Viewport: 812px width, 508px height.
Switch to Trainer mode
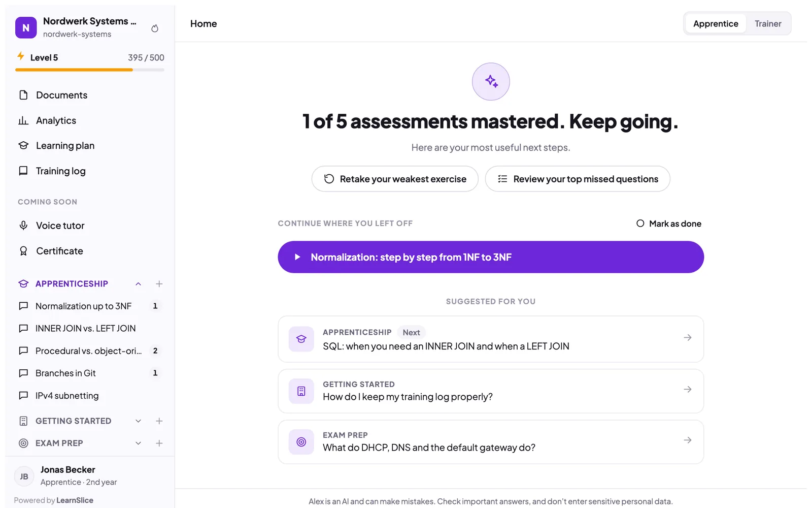tap(768, 24)
